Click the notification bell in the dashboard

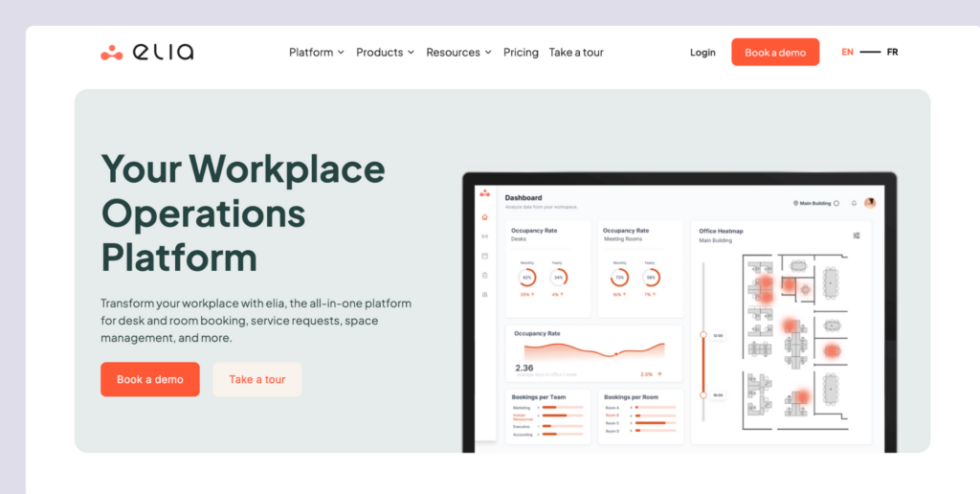854,203
